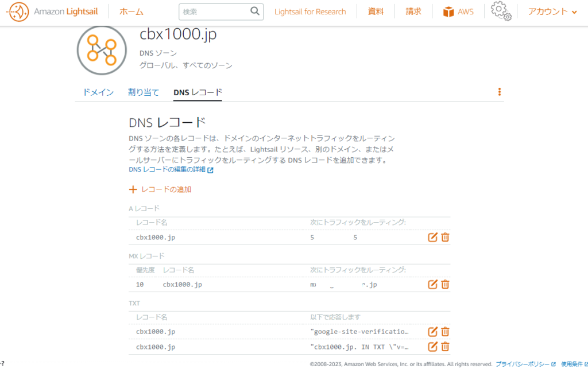Viewport: 588px width, 369px height.
Task: Click the TXT section label
Action: (134, 303)
